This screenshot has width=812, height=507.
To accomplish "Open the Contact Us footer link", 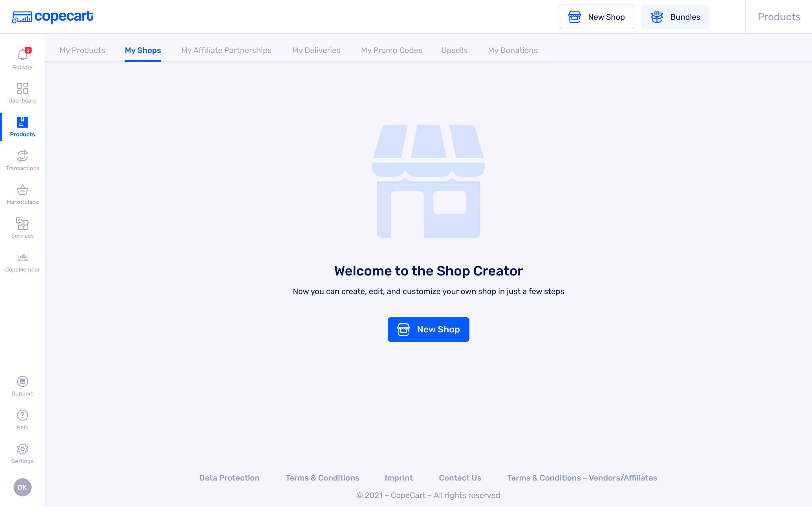I will click(x=460, y=478).
